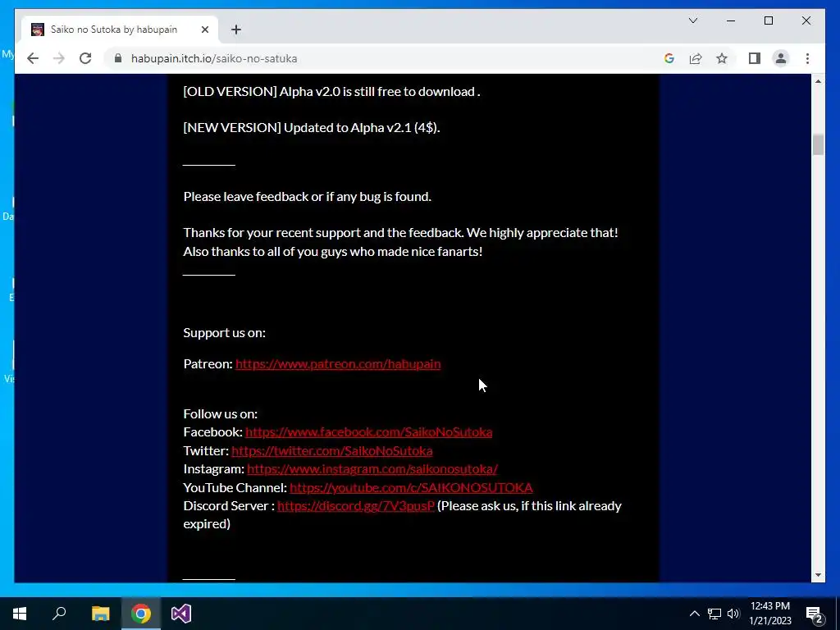Click the scrollbar up arrow

tap(818, 81)
